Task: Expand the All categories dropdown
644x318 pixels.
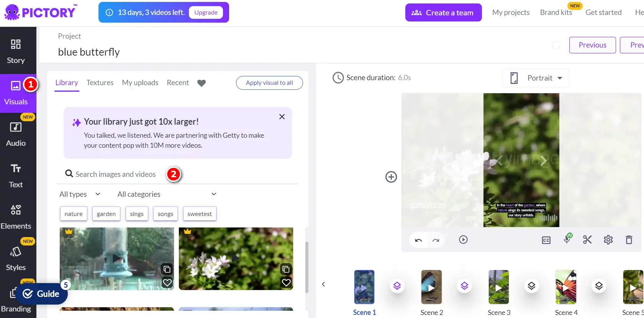Action: (x=167, y=194)
